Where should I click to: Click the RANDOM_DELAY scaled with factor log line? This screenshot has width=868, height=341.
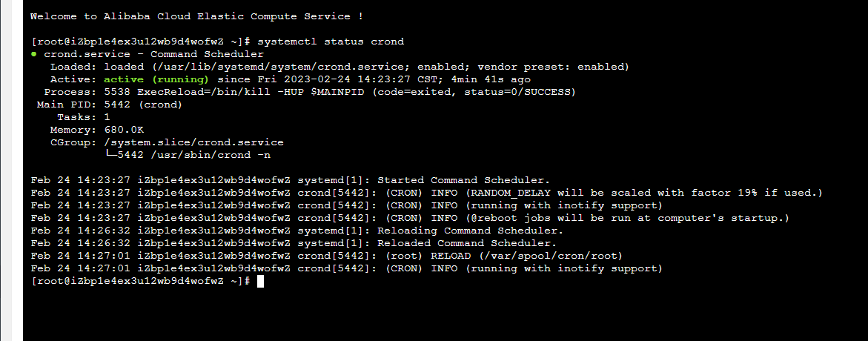[x=427, y=193]
